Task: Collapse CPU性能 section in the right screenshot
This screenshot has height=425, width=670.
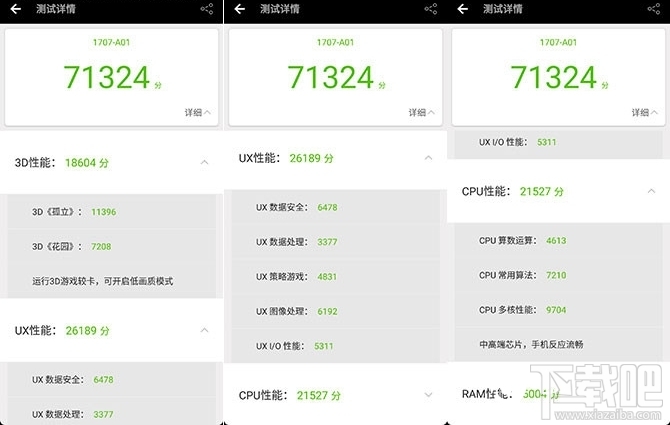Action: pos(652,191)
